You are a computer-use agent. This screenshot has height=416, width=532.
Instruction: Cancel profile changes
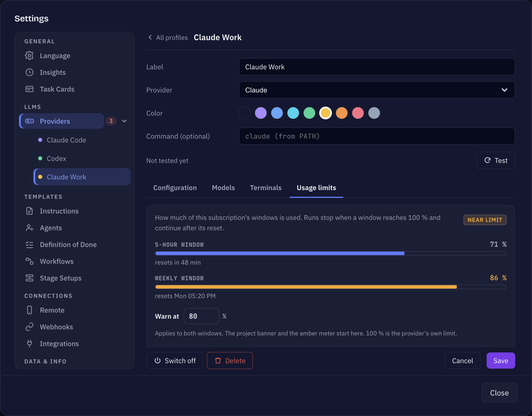coord(462,361)
